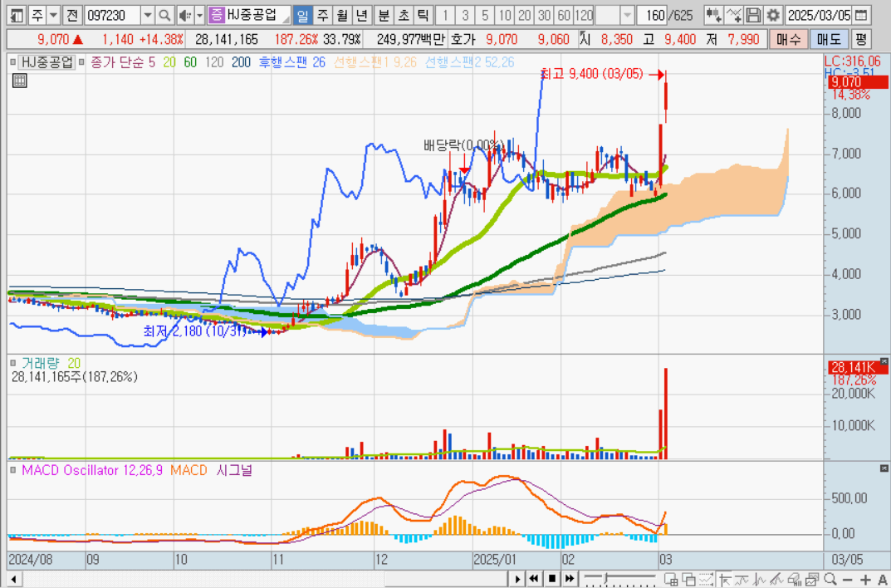
Task: Click the letter A text tool icon
Action: point(883,580)
